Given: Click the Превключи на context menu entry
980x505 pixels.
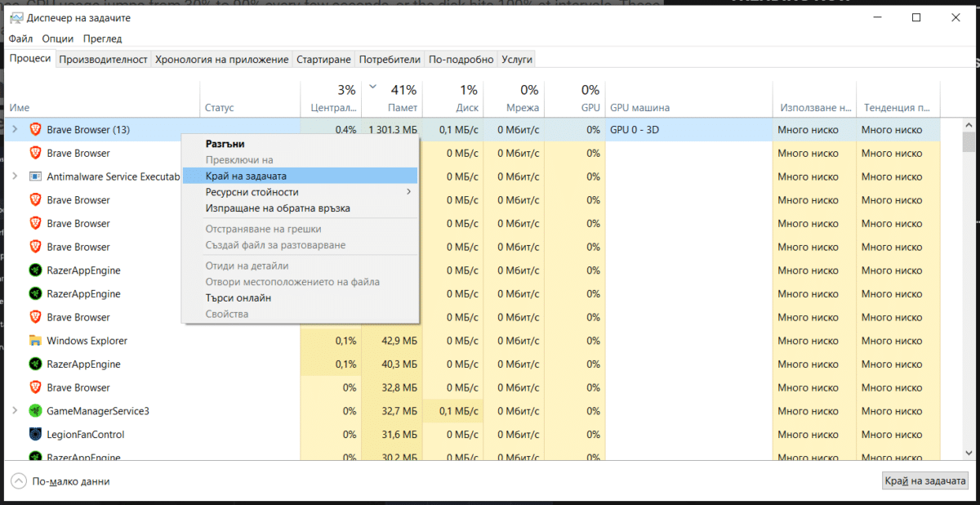Looking at the screenshot, I should click(x=300, y=160).
